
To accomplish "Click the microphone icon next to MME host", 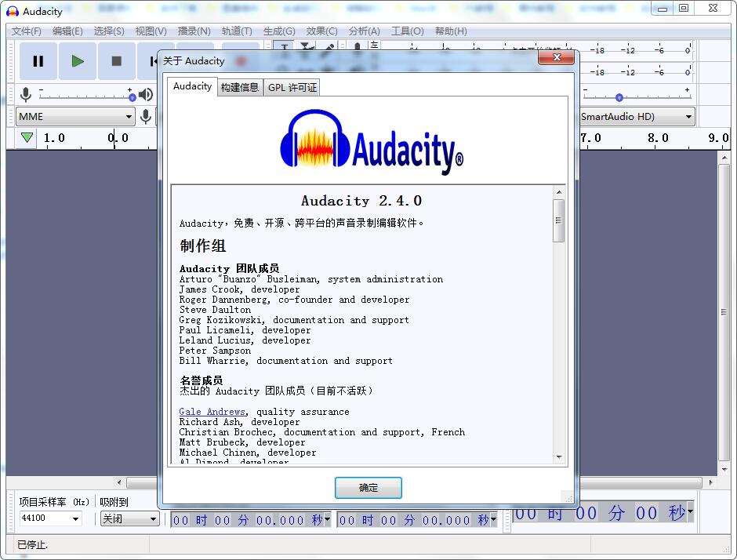I will pyautogui.click(x=146, y=116).
